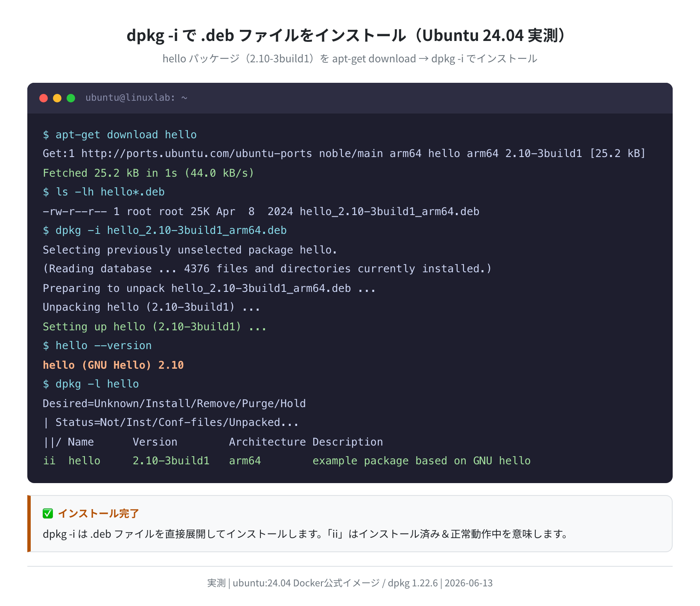Click the インストール完了 callout heading
700x606 pixels.
pyautogui.click(x=99, y=513)
